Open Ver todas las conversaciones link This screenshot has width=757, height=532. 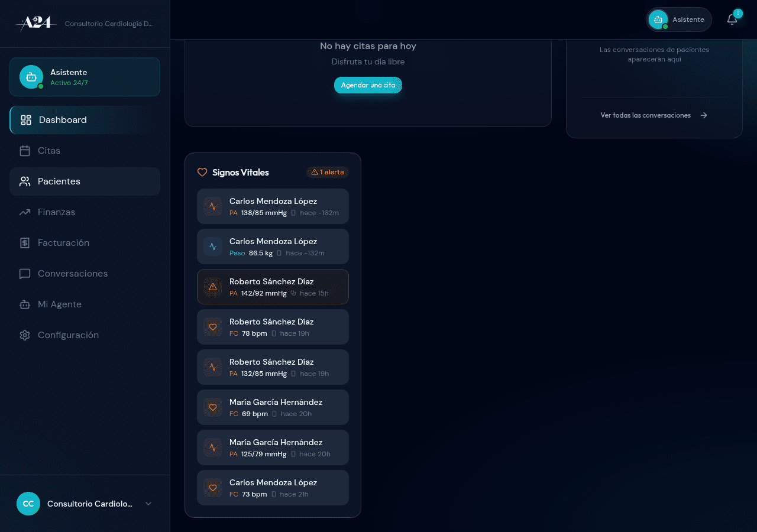click(646, 115)
